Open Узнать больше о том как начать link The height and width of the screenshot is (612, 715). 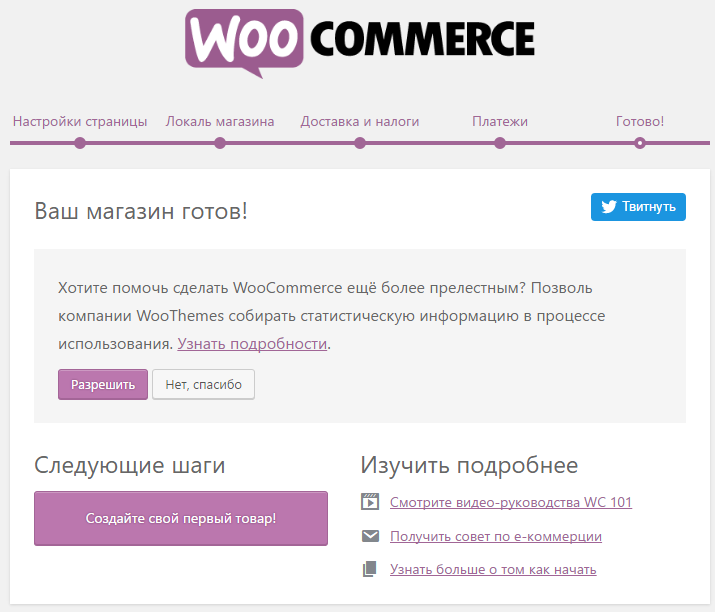point(493,570)
